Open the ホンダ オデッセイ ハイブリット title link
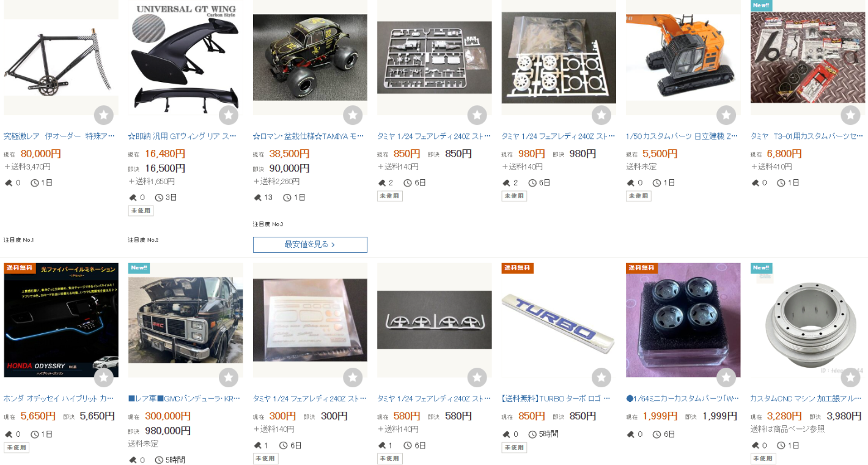The width and height of the screenshot is (868, 465). [x=59, y=398]
